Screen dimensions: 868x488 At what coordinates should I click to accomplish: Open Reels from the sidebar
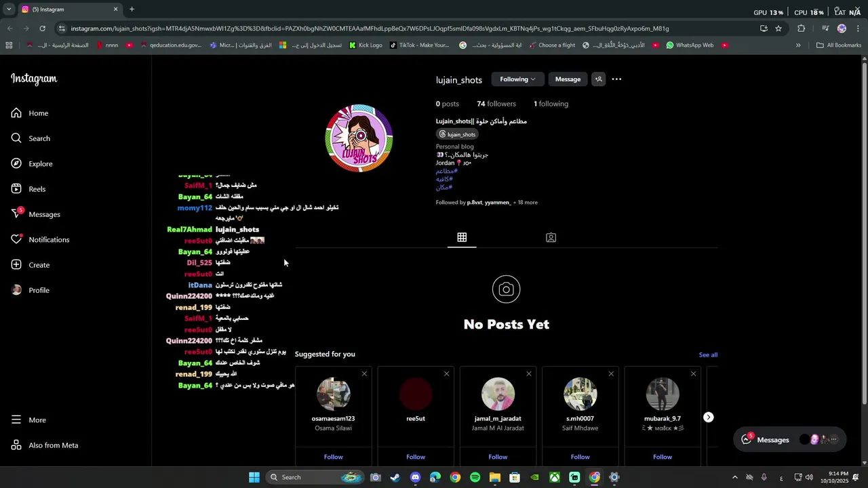(28, 189)
